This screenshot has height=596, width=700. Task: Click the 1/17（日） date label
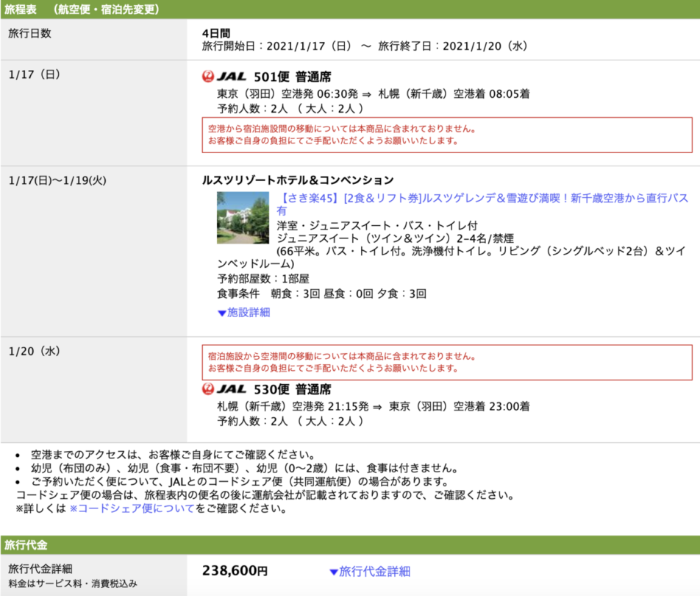click(35, 74)
